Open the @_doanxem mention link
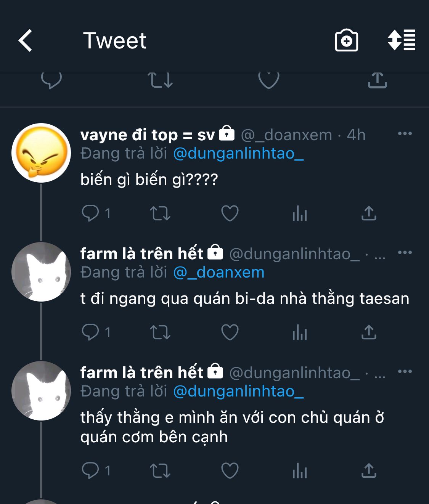Image resolution: width=429 pixels, height=504 pixels. [219, 273]
